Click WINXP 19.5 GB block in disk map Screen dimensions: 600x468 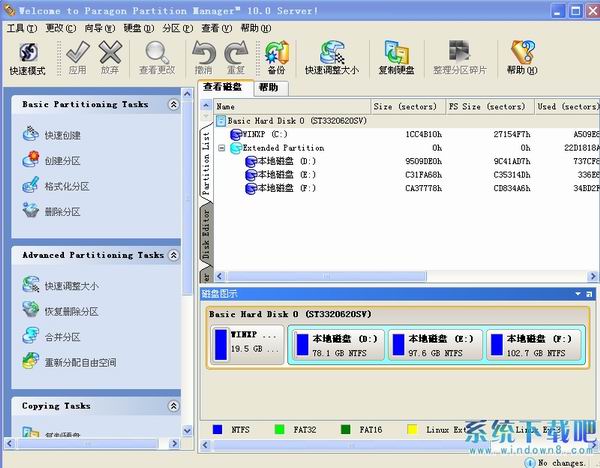pos(248,344)
